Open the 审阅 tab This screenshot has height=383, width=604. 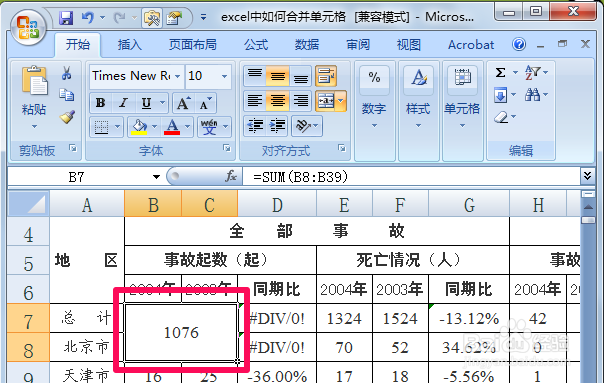[x=358, y=45]
